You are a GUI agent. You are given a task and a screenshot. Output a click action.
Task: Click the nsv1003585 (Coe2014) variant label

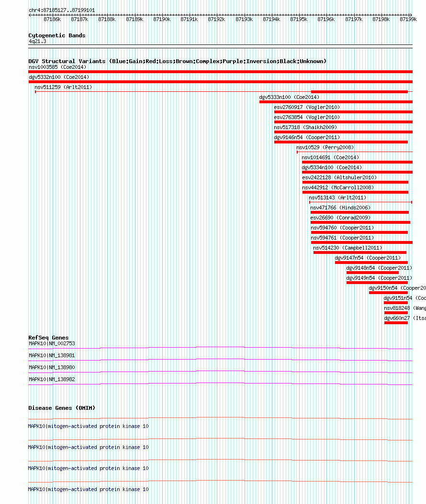57,67
